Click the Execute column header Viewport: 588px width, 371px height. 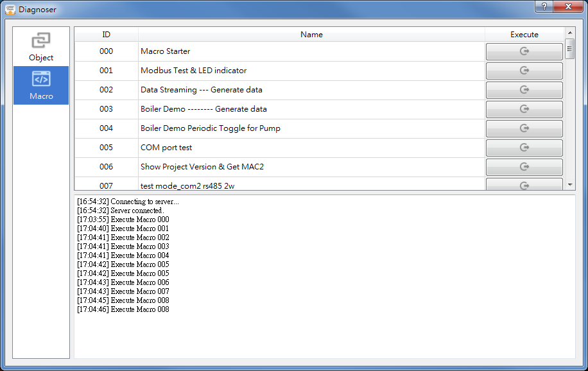point(524,35)
